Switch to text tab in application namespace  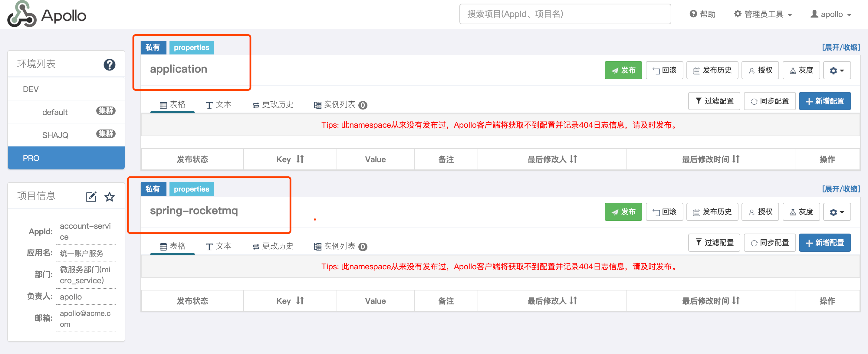pyautogui.click(x=218, y=105)
